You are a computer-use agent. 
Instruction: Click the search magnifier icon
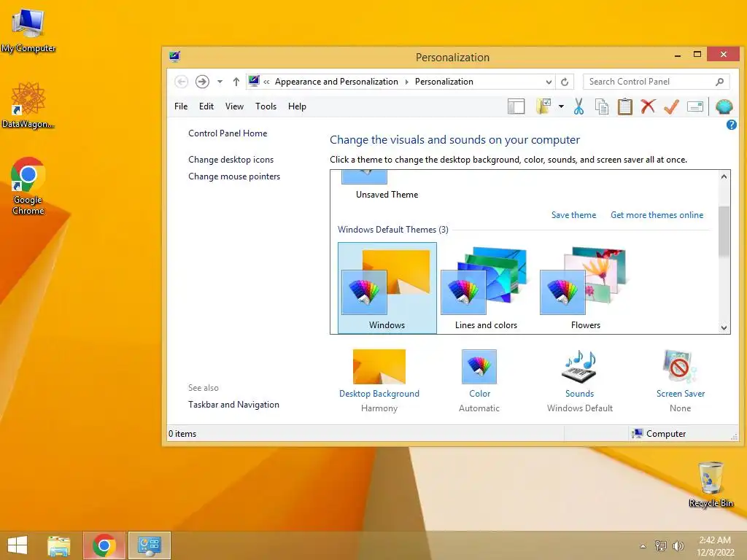[719, 82]
